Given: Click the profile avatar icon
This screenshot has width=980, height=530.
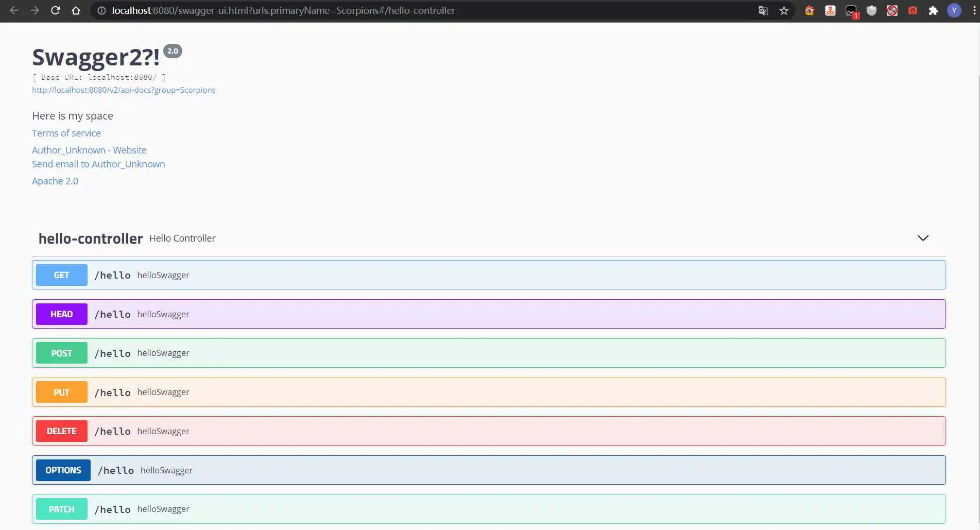Looking at the screenshot, I should pyautogui.click(x=954, y=10).
